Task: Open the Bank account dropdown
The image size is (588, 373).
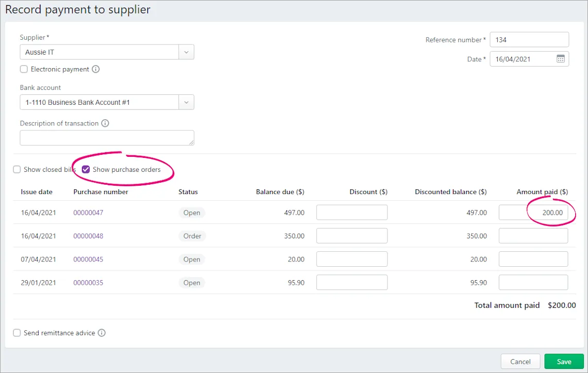Action: (x=186, y=102)
